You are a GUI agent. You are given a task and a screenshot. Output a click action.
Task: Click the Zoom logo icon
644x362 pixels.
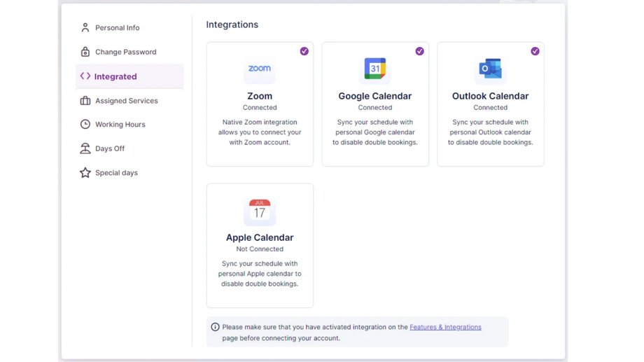[x=260, y=69]
